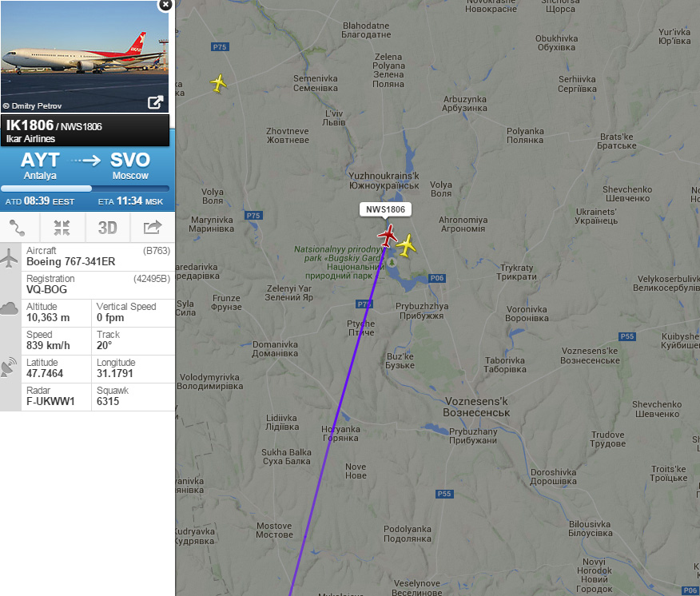The height and width of the screenshot is (596, 700).
Task: Click the AYT Antalya origin
Action: point(40,165)
